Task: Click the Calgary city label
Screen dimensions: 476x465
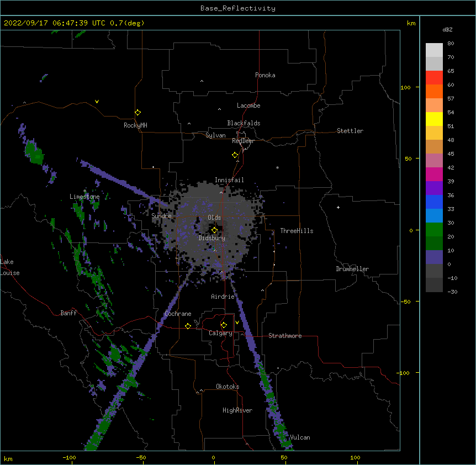Action: tap(220, 333)
